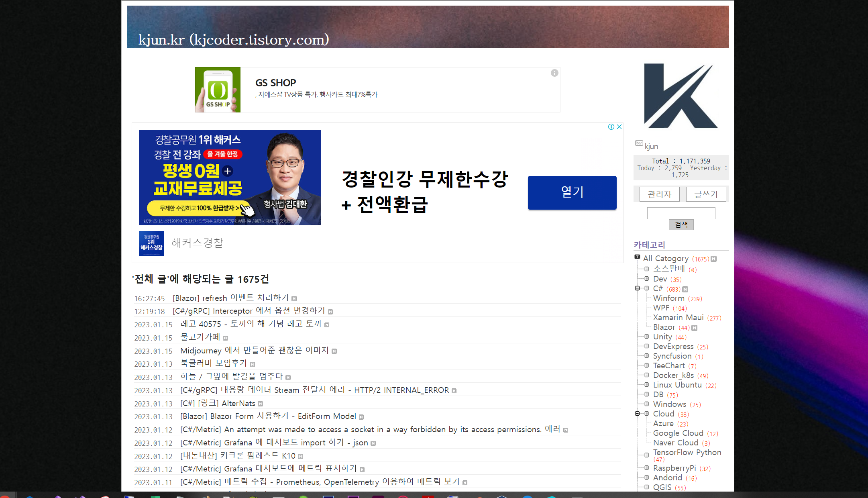Open the Docker_k8s category

673,375
